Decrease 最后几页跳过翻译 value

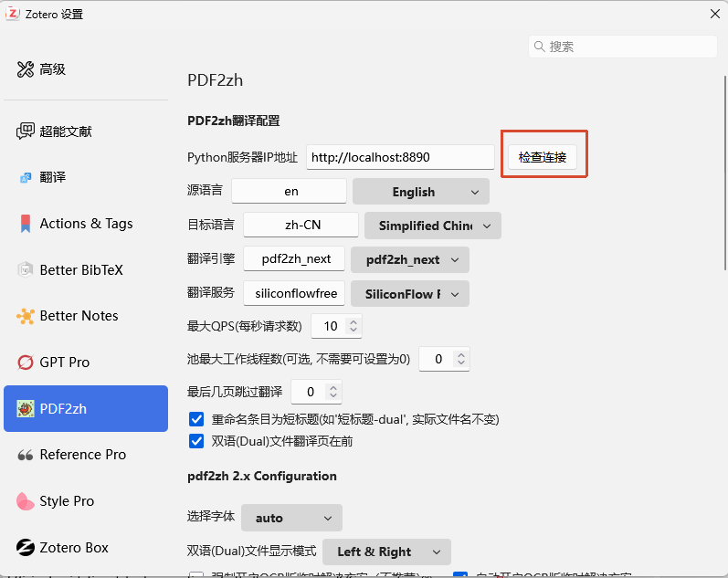[x=333, y=396]
